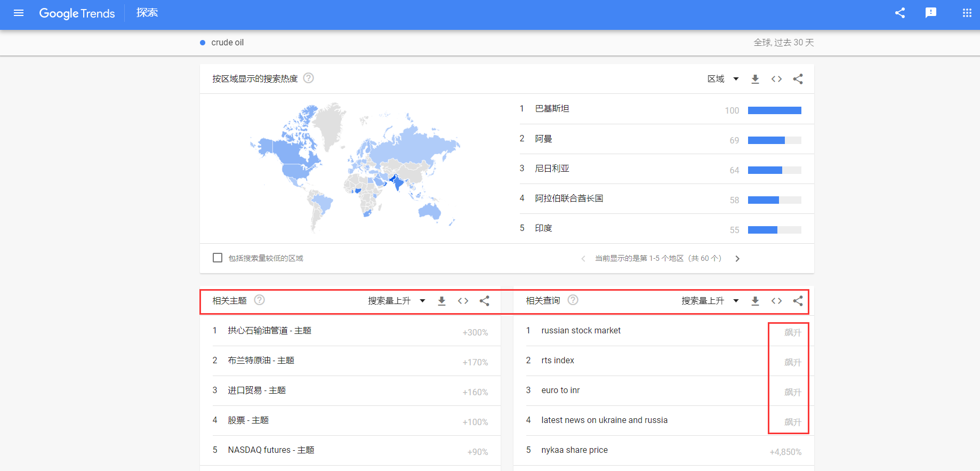Embed the related queries card
Image resolution: width=980 pixels, height=471 pixels.
[776, 301]
